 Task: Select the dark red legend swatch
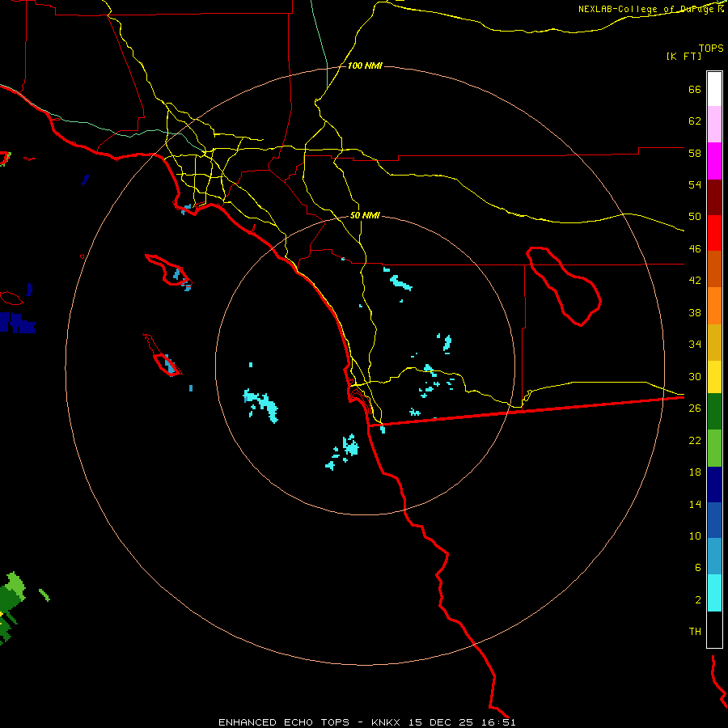coord(714,197)
